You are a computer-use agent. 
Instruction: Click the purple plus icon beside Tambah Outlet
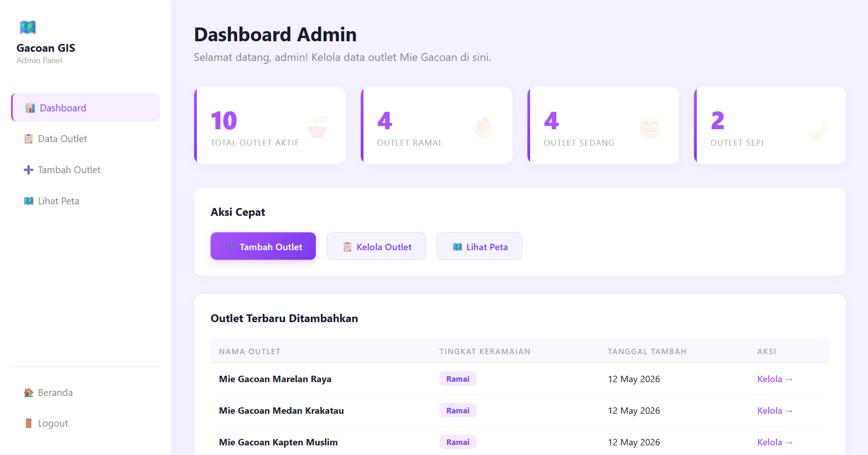28,170
